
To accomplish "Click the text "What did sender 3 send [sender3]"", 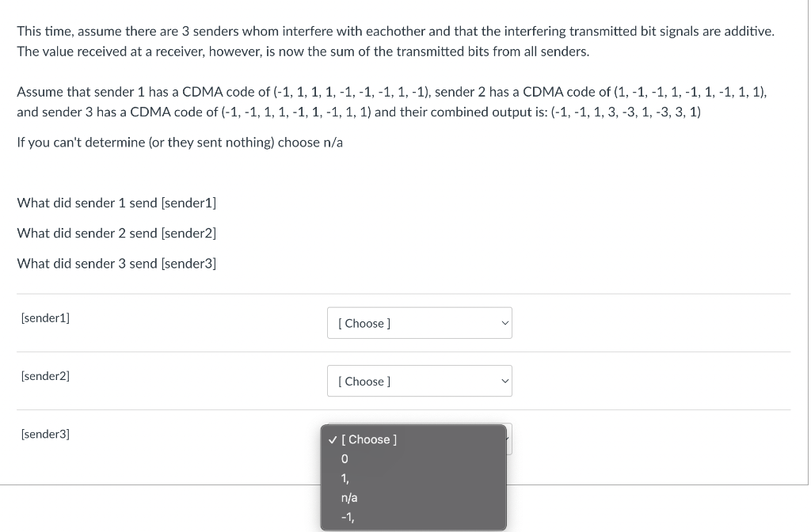I will (116, 263).
